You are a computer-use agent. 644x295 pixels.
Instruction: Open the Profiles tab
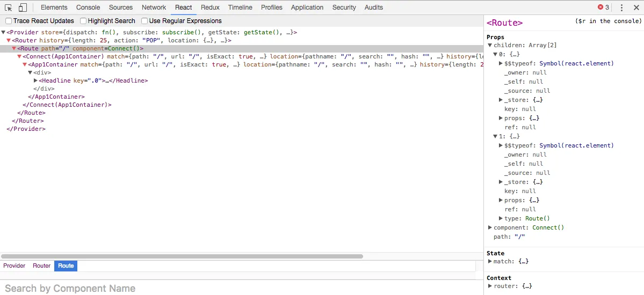point(271,8)
